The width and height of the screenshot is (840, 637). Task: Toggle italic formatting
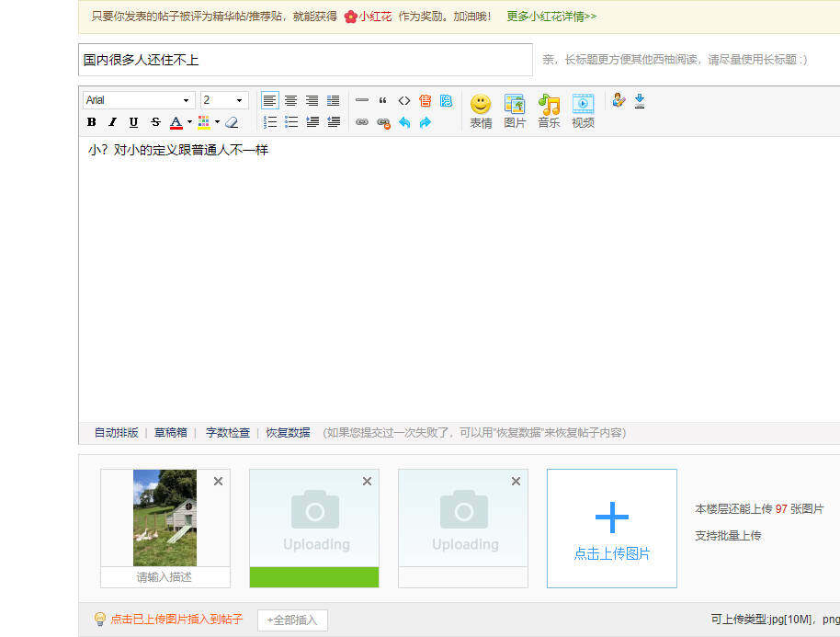coord(112,122)
